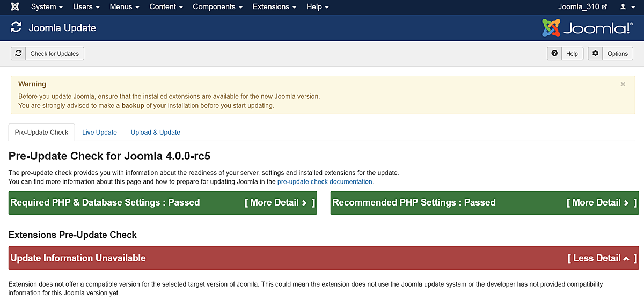The width and height of the screenshot is (644, 300).
Task: Click the gear icon for Options
Action: [x=595, y=54]
